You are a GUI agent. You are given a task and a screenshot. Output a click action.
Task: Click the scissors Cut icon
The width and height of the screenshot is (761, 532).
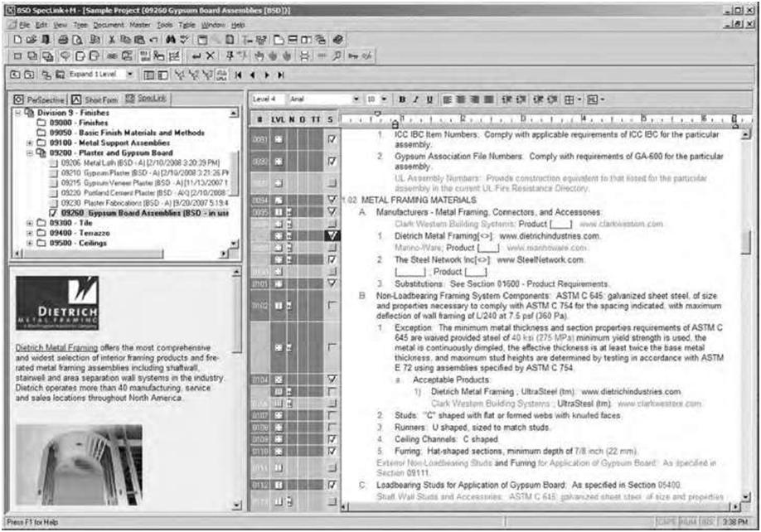tap(112, 40)
